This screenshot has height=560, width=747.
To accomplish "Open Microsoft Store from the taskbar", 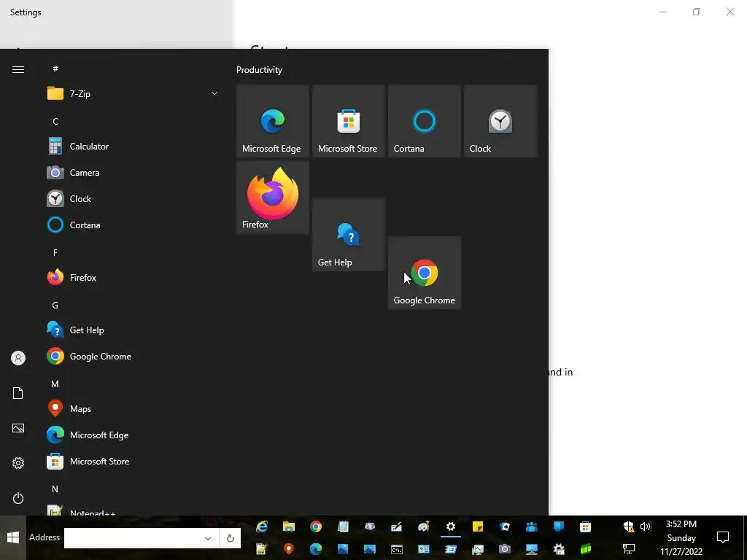I will pyautogui.click(x=586, y=526).
